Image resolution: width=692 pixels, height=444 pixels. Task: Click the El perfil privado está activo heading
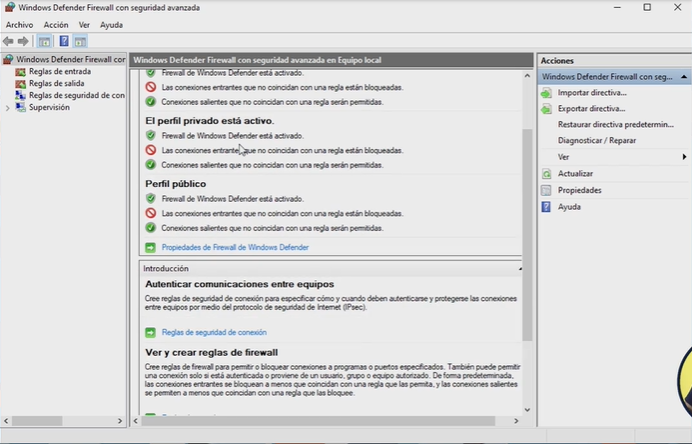[x=210, y=120]
